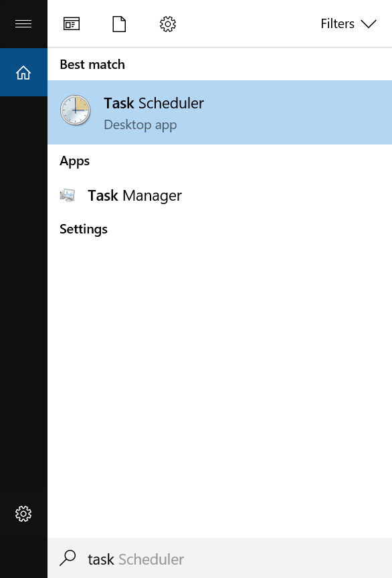Click the Task Scheduler clock icon
392x578 pixels.
[x=75, y=110]
